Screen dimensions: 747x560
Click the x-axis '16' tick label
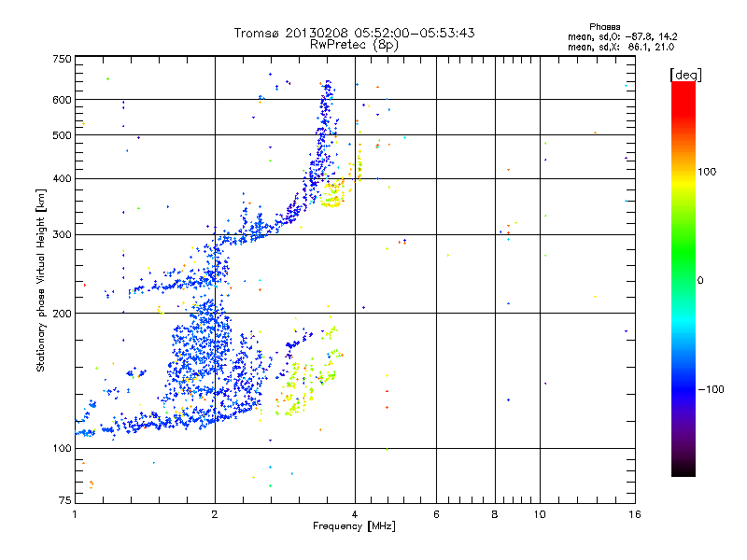tap(635, 514)
